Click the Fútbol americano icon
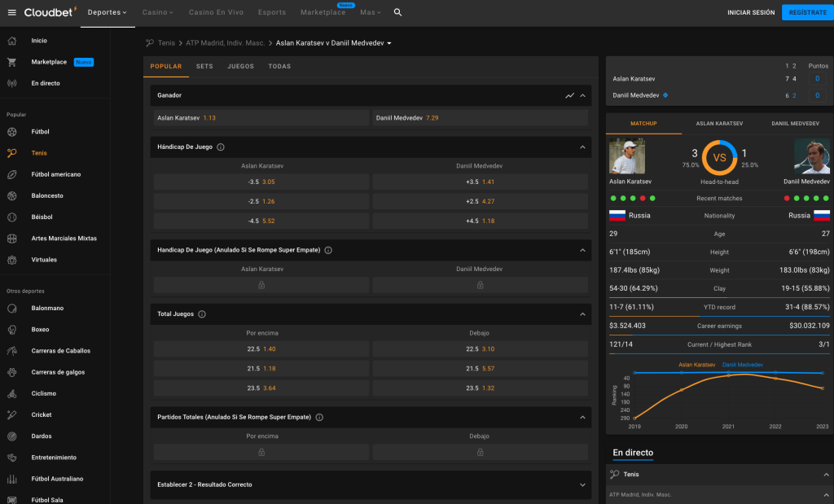 coord(11,174)
